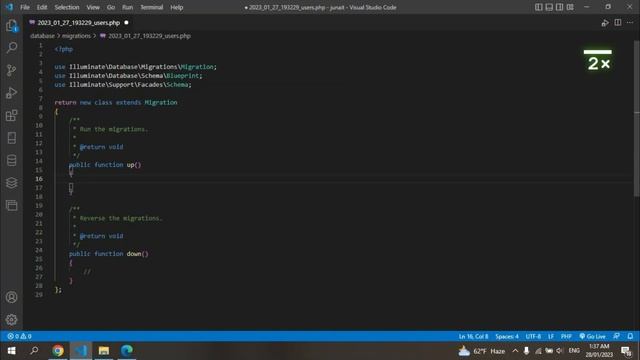Click the weather 62°F Haze widget
The height and width of the screenshot is (360, 640).
[x=482, y=351]
